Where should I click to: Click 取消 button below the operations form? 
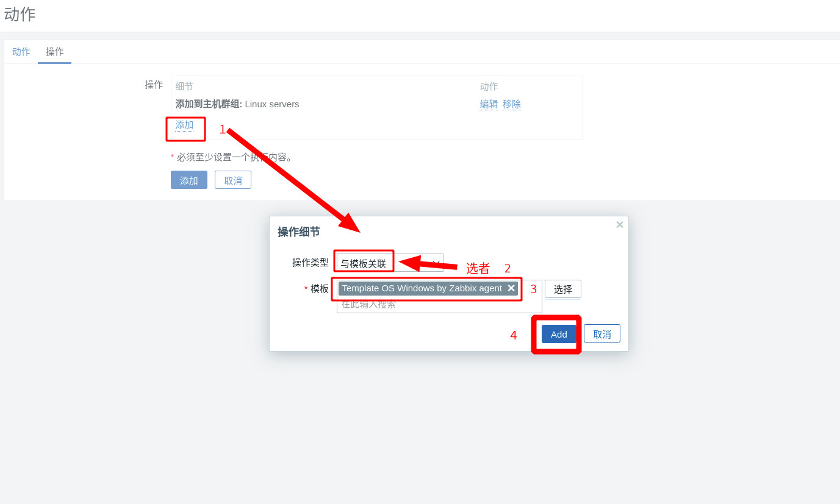(233, 180)
